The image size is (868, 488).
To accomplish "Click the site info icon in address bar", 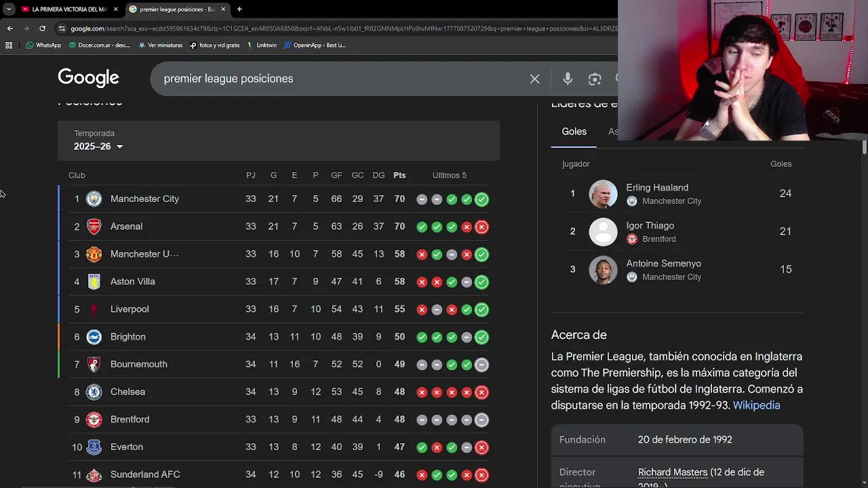I will coord(62,28).
